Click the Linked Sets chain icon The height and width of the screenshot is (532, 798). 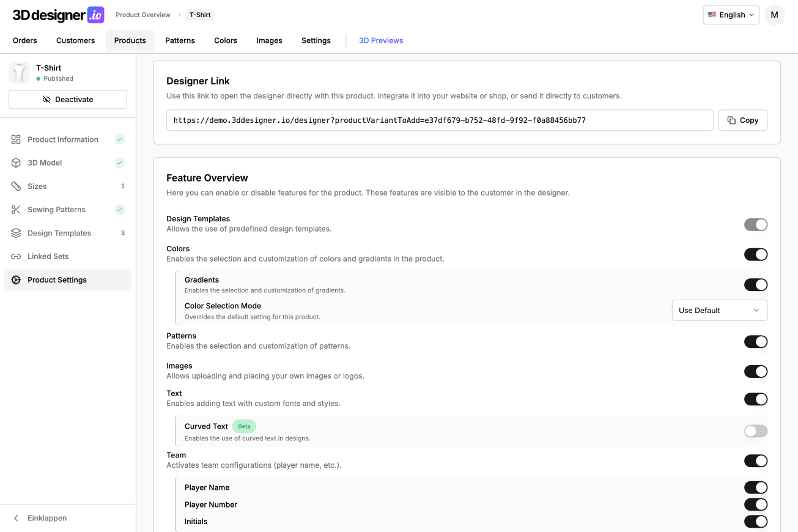click(16, 256)
